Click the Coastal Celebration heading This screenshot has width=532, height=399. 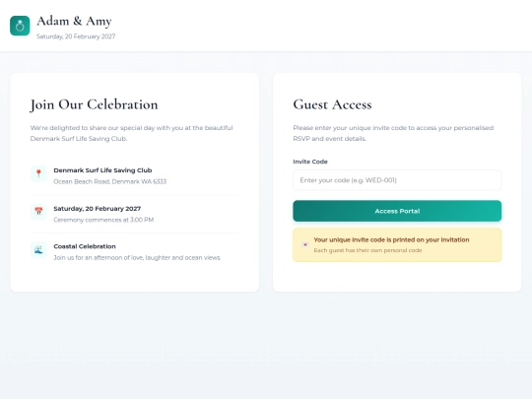tap(85, 246)
